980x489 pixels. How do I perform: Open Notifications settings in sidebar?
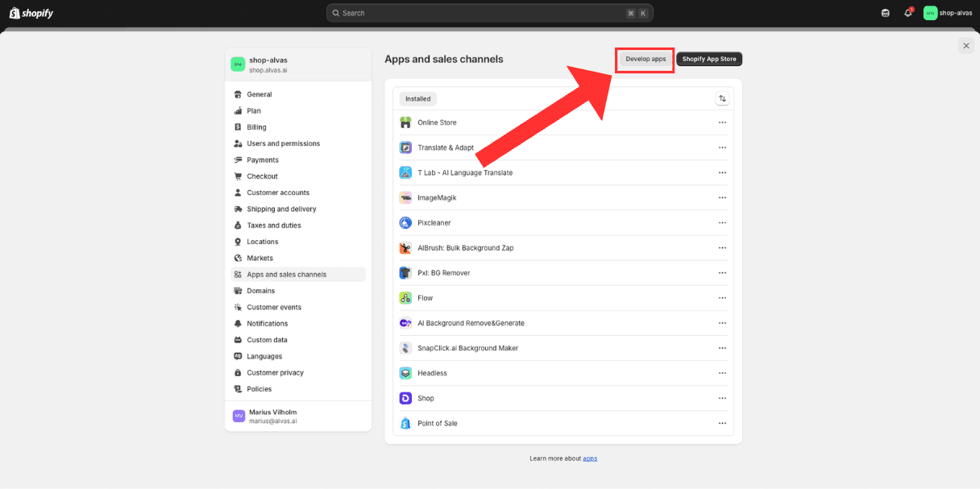(x=298, y=324)
